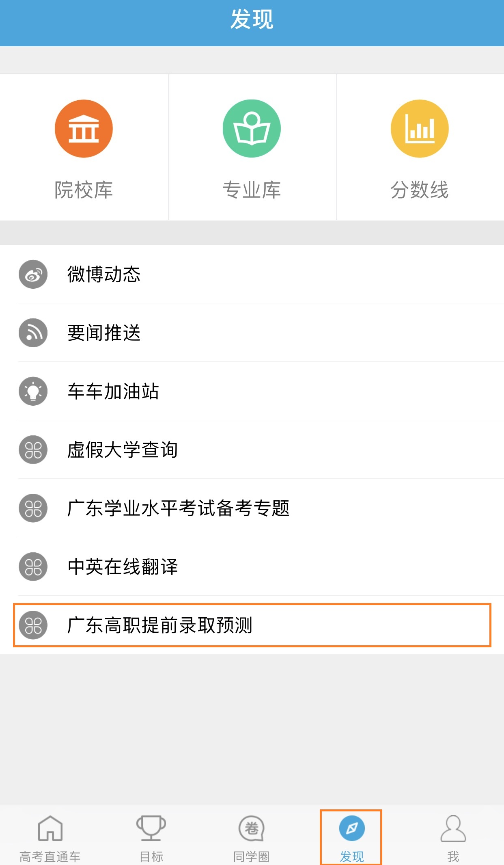The image size is (504, 865).
Task: Switch to the 高考直通车 home tab
Action: pyautogui.click(x=50, y=837)
